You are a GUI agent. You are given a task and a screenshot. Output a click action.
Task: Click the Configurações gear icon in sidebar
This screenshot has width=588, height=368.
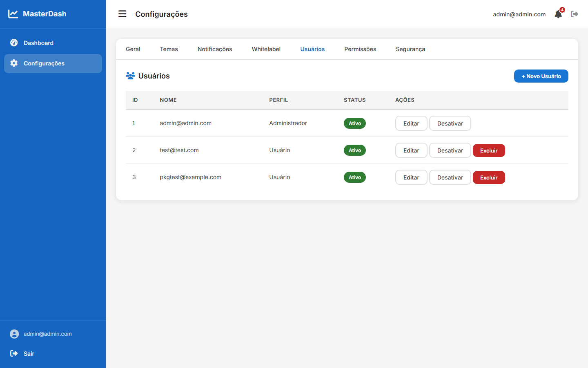coord(14,63)
